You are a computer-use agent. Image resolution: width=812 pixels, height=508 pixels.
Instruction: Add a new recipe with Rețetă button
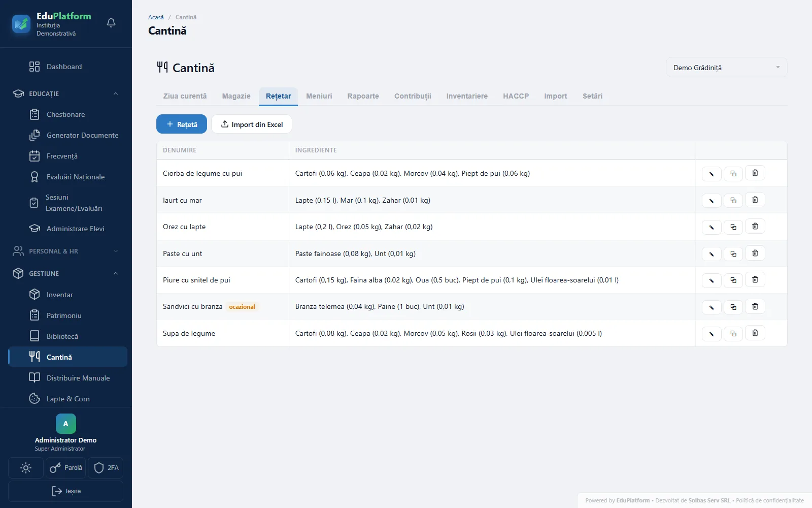pyautogui.click(x=182, y=124)
